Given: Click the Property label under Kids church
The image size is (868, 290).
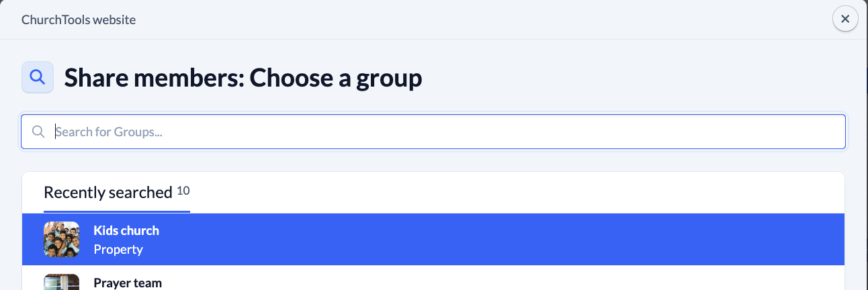Looking at the screenshot, I should coord(118,249).
